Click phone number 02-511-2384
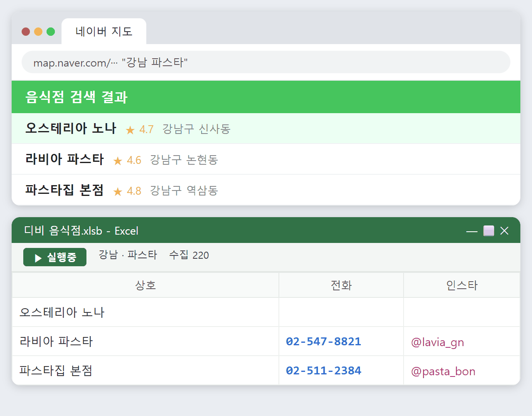Image resolution: width=532 pixels, height=416 pixels. point(323,371)
